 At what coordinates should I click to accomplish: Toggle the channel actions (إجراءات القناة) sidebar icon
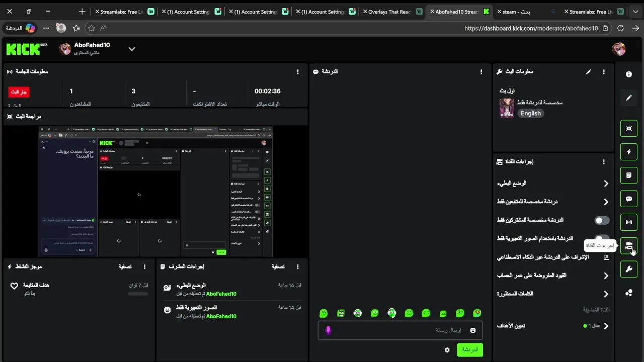click(629, 246)
